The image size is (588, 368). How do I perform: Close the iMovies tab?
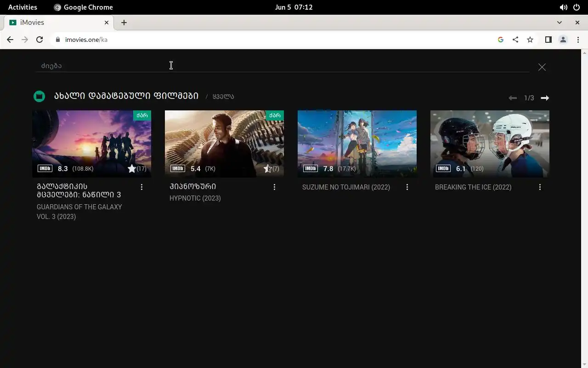(x=107, y=23)
